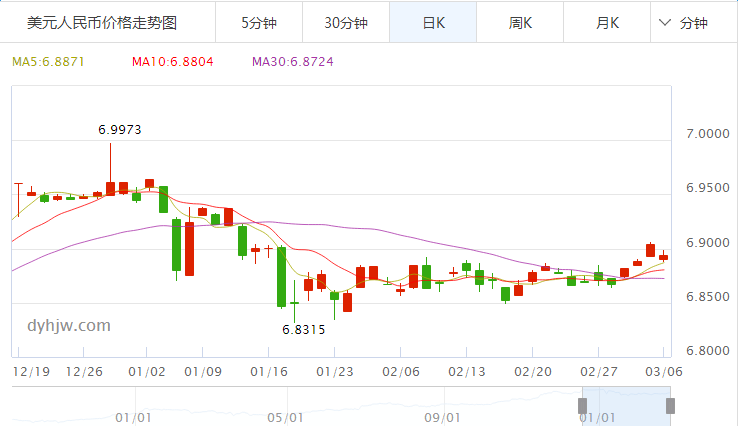Switch to the 5分钟 chart tab
This screenshot has width=738, height=426.
[x=259, y=22]
